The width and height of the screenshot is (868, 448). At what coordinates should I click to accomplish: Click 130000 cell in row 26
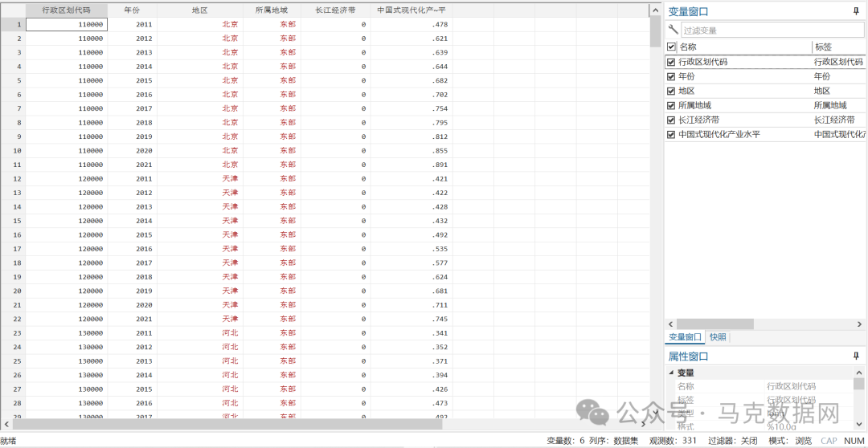67,375
